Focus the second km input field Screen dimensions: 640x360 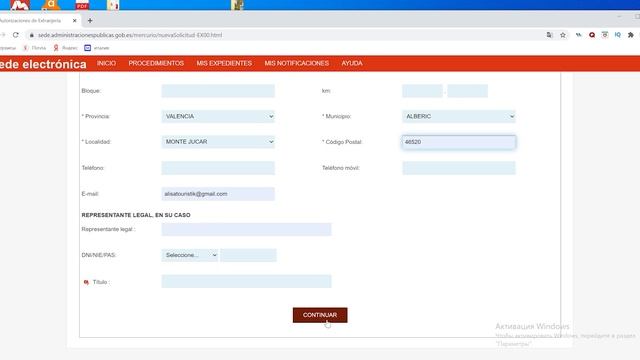pos(467,91)
